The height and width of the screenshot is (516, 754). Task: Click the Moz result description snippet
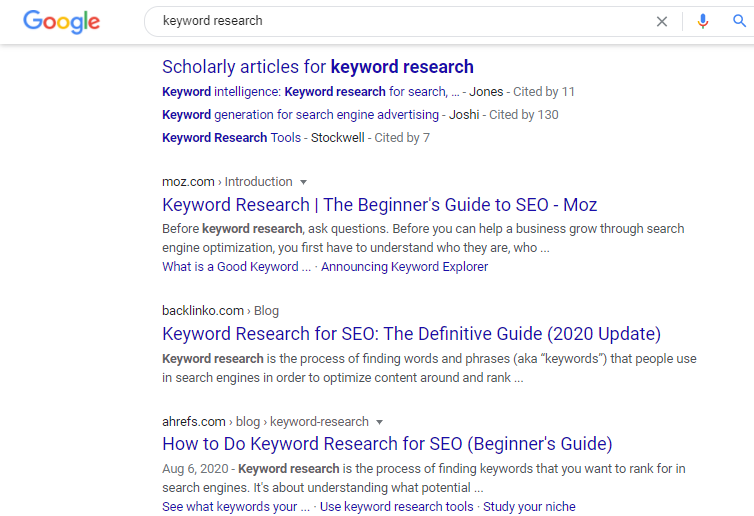[x=423, y=238]
